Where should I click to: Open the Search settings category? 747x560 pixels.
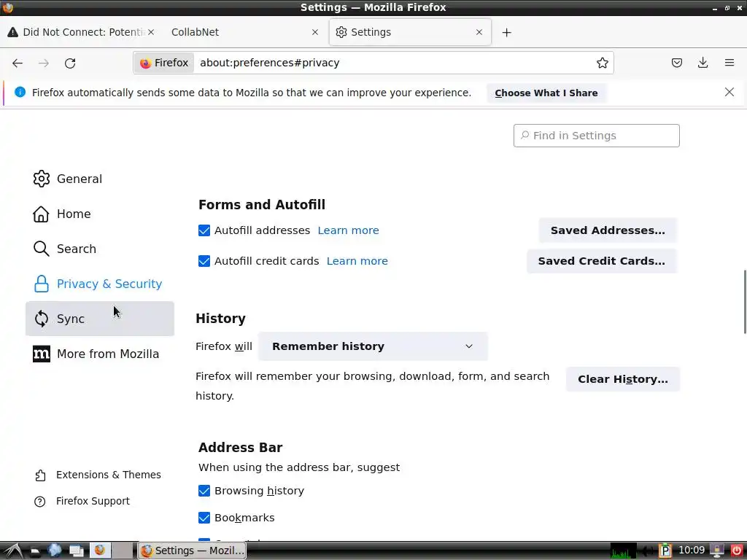(99, 249)
